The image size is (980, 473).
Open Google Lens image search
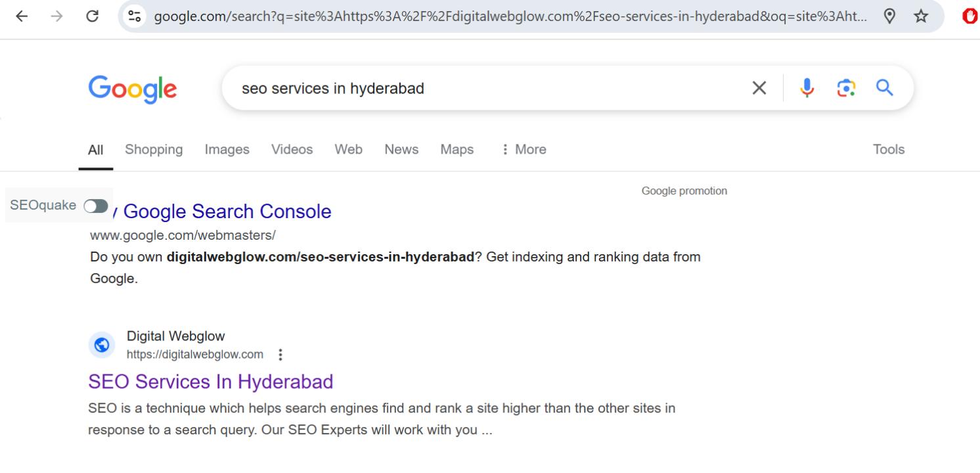(846, 88)
